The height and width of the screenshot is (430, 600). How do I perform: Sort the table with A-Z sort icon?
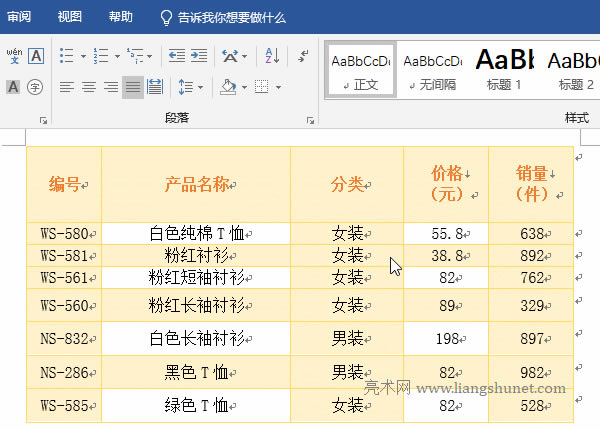point(272,56)
